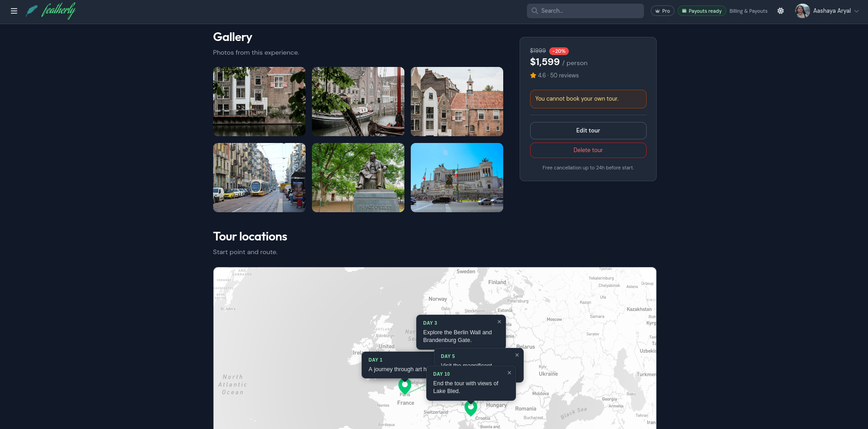The width and height of the screenshot is (868, 429).
Task: Focus the Search input field
Action: click(585, 11)
